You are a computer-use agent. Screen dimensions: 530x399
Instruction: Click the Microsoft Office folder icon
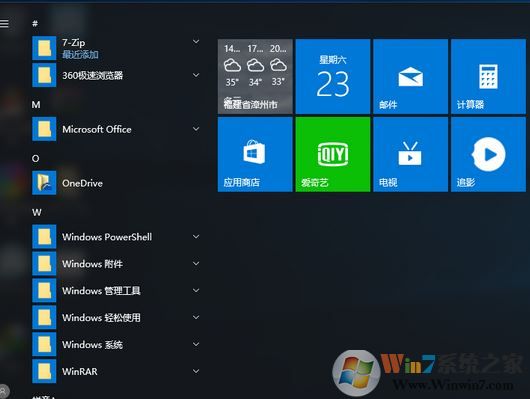click(x=44, y=129)
